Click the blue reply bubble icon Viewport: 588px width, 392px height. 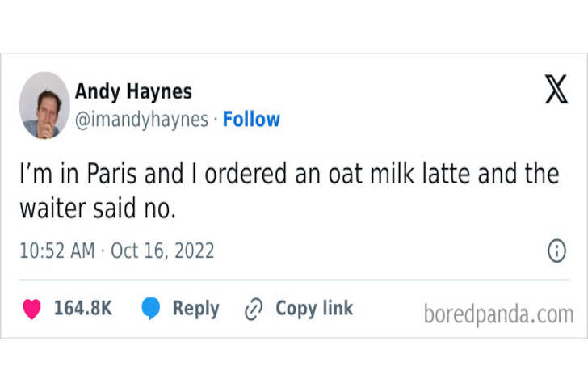point(151,309)
